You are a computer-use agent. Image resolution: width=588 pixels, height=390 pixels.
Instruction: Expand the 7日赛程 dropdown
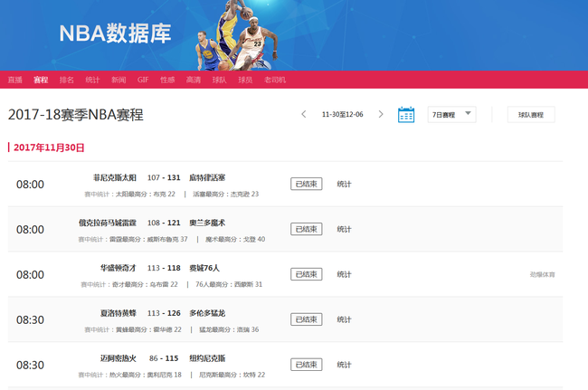pos(452,115)
